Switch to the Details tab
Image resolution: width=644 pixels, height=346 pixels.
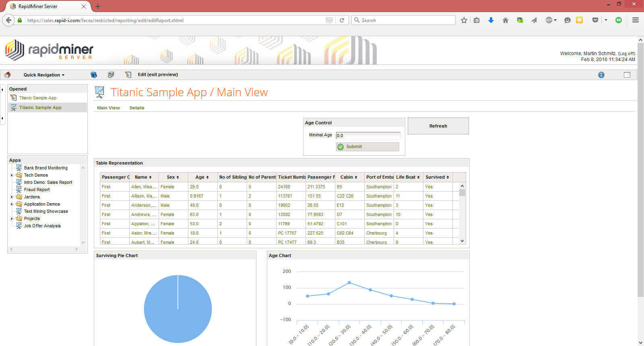[137, 108]
